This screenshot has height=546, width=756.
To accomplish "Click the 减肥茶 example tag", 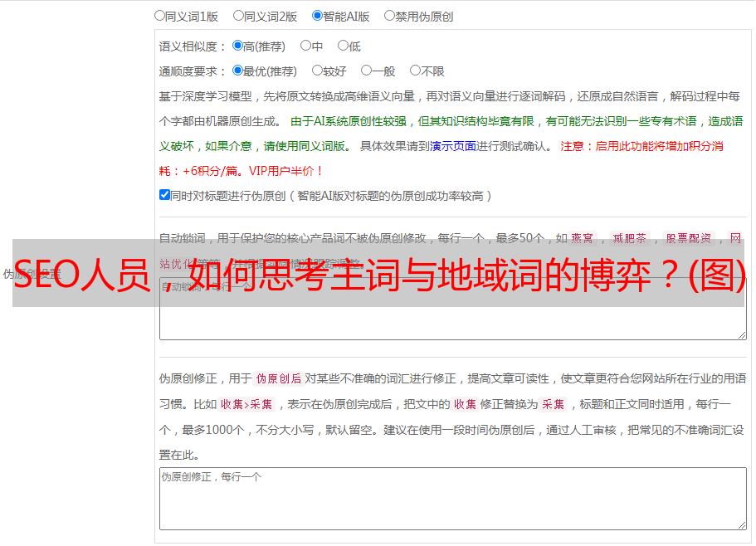I will point(629,238).
